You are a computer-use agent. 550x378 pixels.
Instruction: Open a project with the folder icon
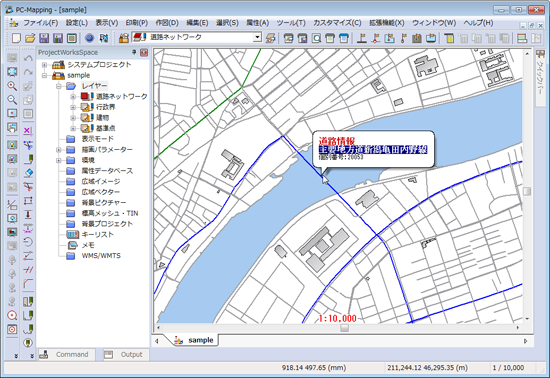(30, 38)
